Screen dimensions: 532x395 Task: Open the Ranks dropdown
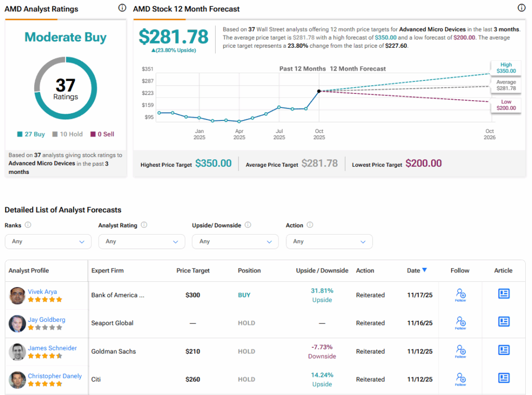[x=48, y=241]
